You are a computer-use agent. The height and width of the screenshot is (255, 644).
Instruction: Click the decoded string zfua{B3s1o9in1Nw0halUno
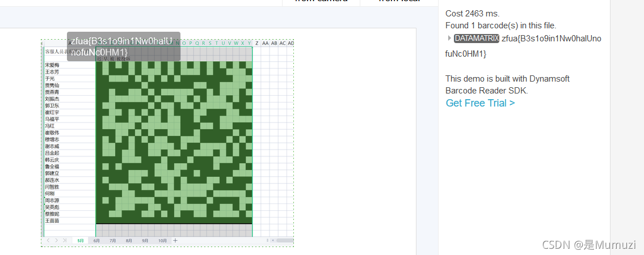point(552,39)
